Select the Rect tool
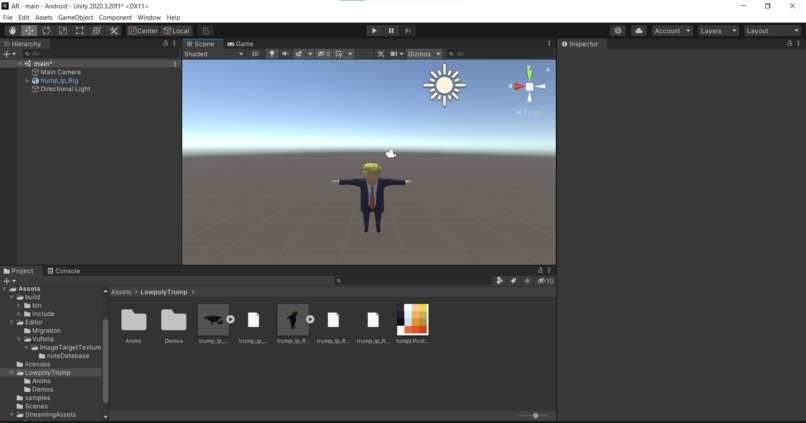Image resolution: width=806 pixels, height=423 pixels. click(80, 31)
